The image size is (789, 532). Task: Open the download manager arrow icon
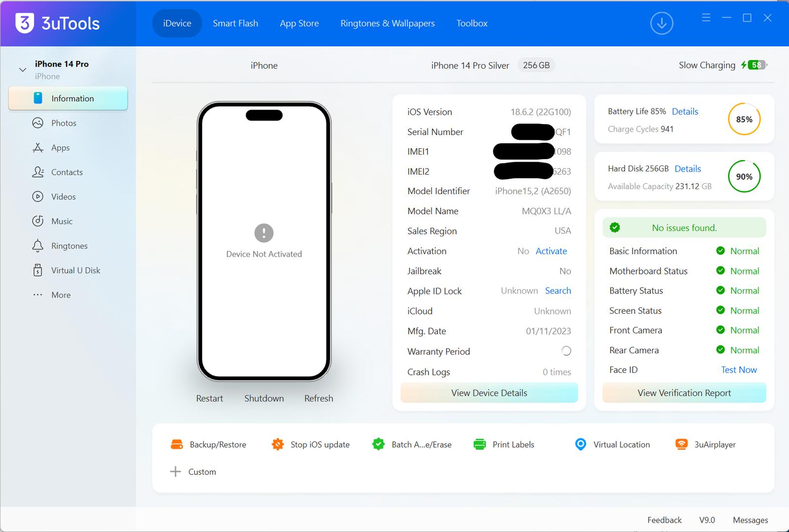661,23
